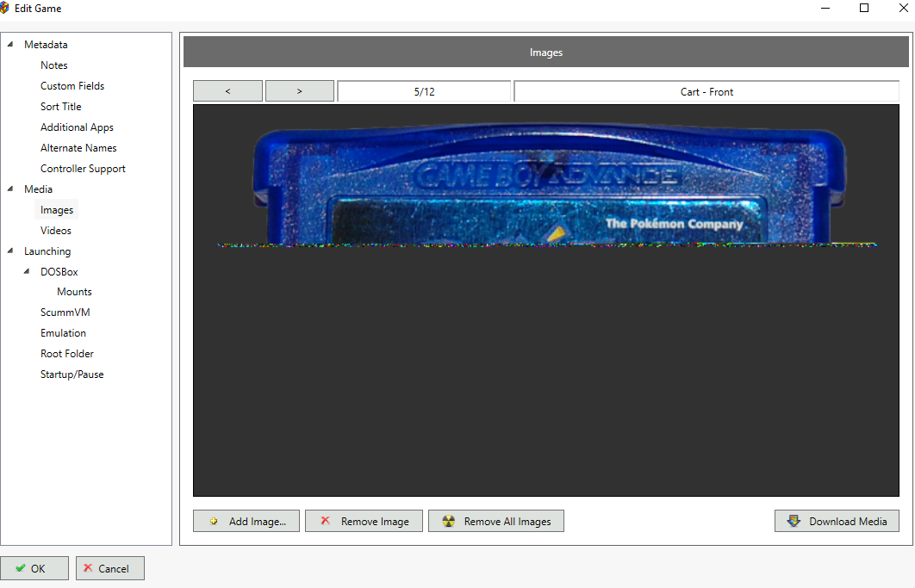This screenshot has height=588, width=915.
Task: Select Alternate Names entry
Action: [x=78, y=148]
